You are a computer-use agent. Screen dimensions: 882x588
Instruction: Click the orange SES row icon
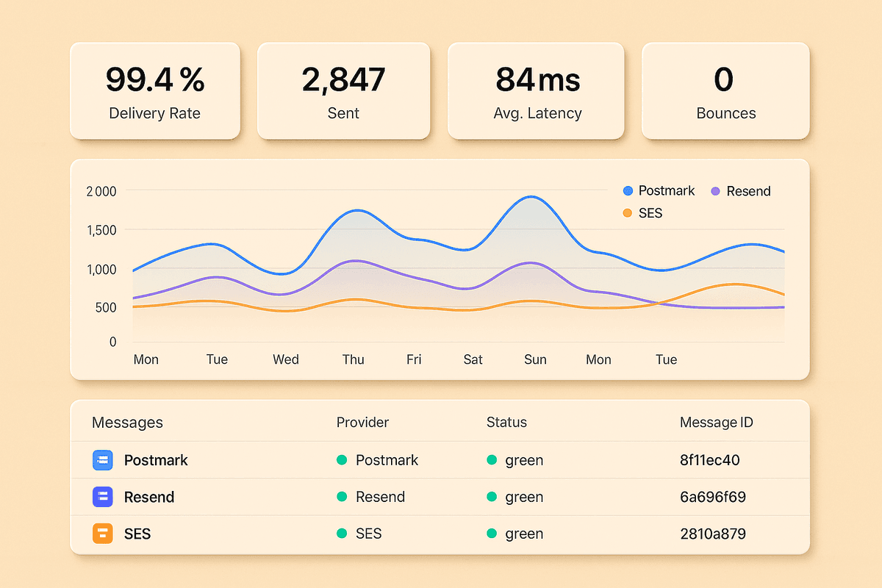102,534
